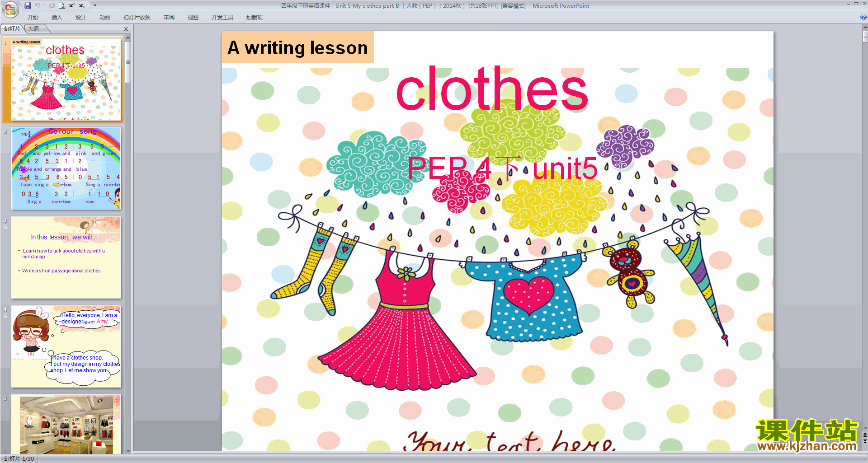Open the 插入 ribbon tab
The width and height of the screenshot is (868, 463).
click(57, 17)
